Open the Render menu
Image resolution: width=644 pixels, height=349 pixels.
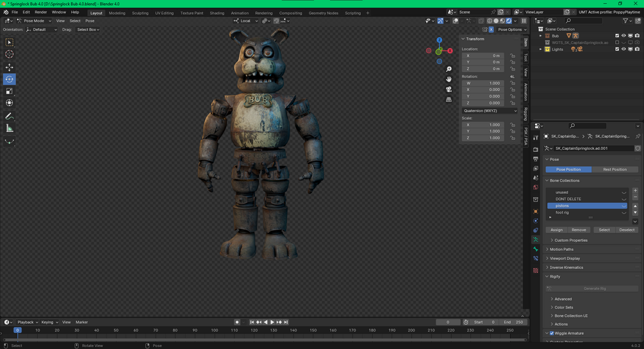click(x=40, y=12)
